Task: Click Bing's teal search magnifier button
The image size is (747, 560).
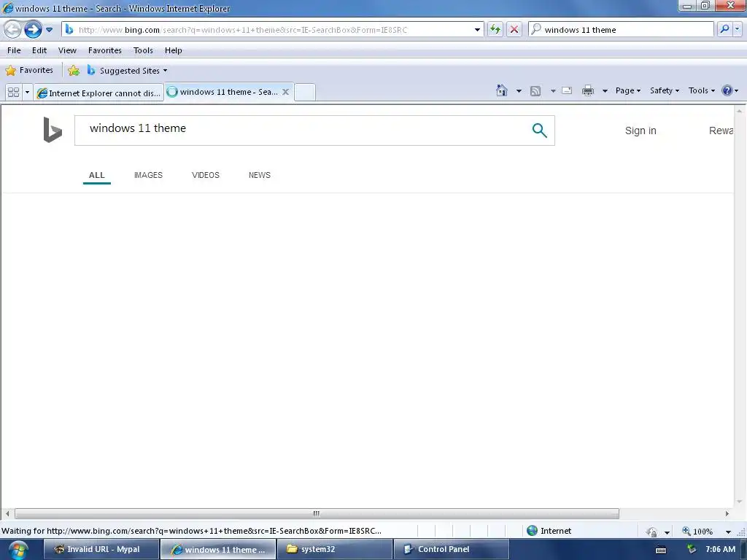Action: [539, 130]
